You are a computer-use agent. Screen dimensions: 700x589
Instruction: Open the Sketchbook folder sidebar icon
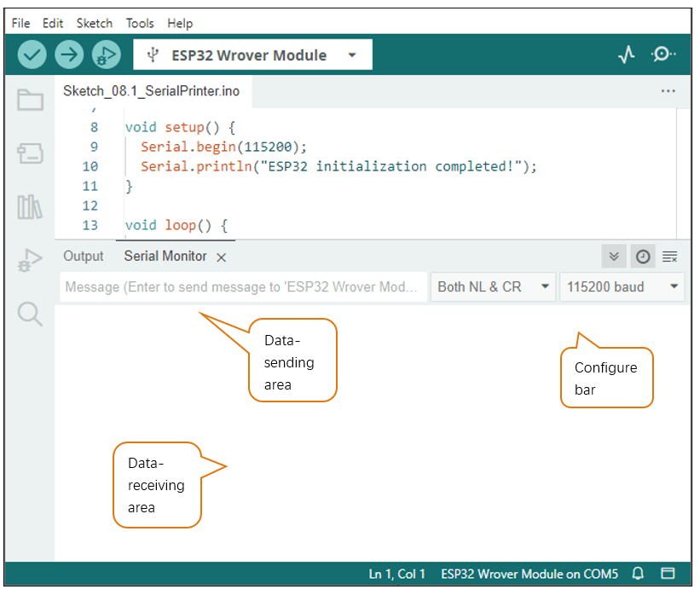click(31, 100)
